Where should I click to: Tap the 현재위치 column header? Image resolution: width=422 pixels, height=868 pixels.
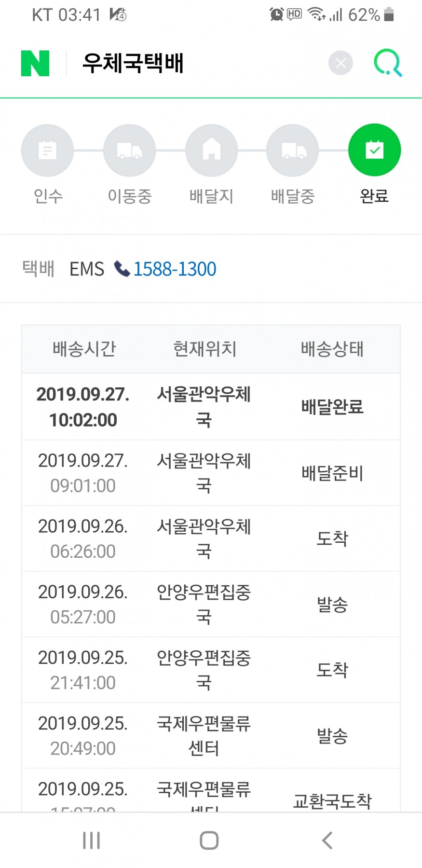click(204, 349)
